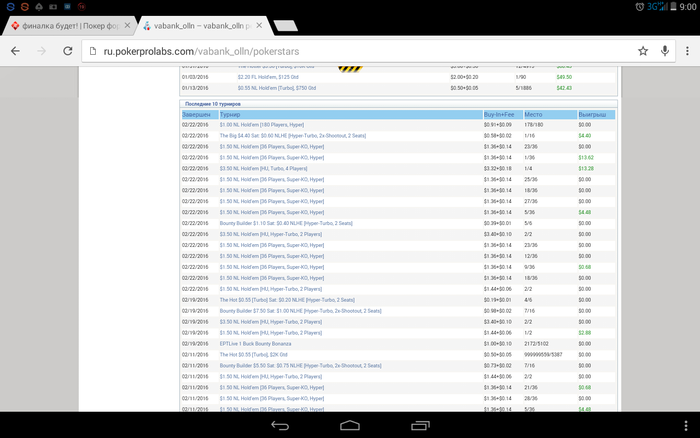Reload the page with the refresh icon
Viewport: 700px width, 438px height.
pyautogui.click(x=67, y=51)
